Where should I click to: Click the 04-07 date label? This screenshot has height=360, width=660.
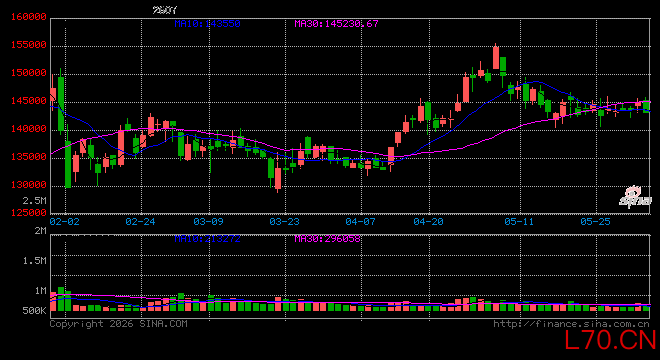point(360,221)
